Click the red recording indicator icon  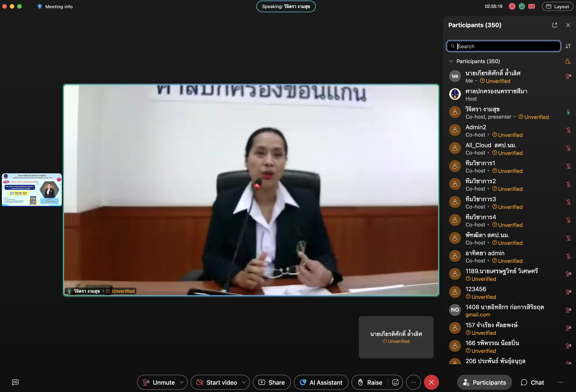(512, 6)
